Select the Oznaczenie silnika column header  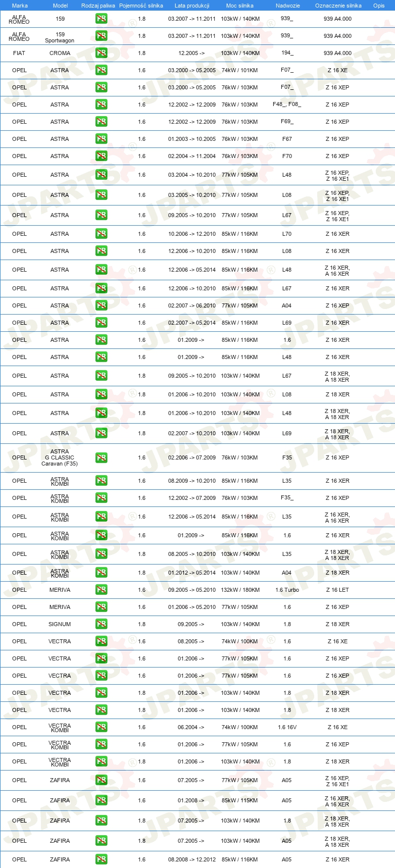338,6
